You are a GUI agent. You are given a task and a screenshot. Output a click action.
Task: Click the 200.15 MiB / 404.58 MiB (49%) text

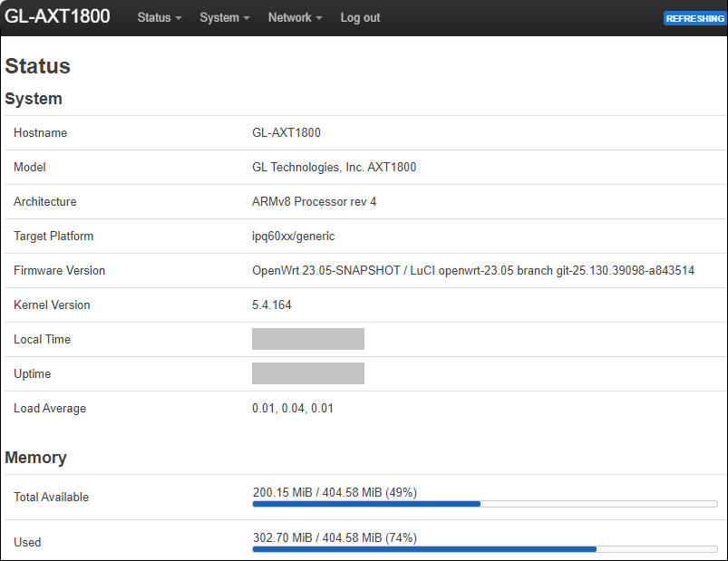pos(335,492)
